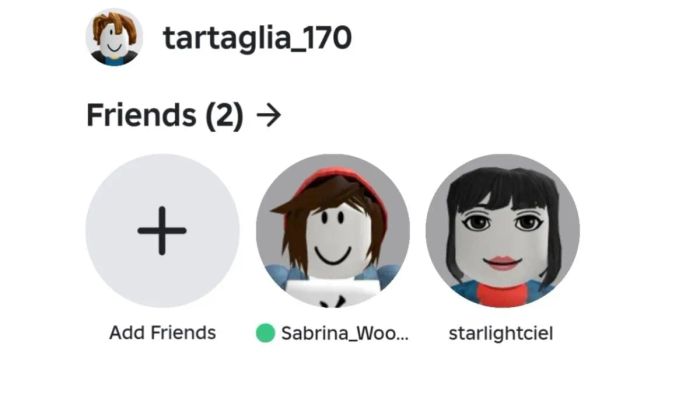Click the starlightciel username label
Screen dimensions: 700x394
point(500,333)
